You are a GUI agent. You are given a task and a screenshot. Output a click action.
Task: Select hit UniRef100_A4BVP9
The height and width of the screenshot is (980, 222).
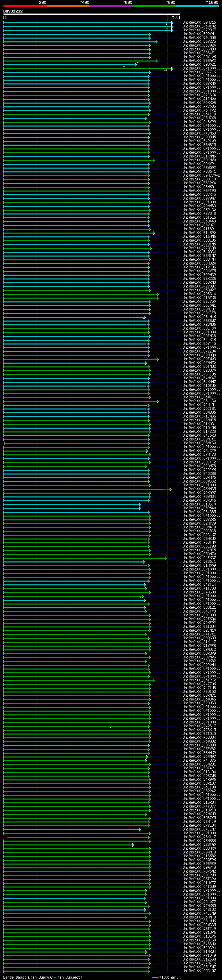click(199, 122)
